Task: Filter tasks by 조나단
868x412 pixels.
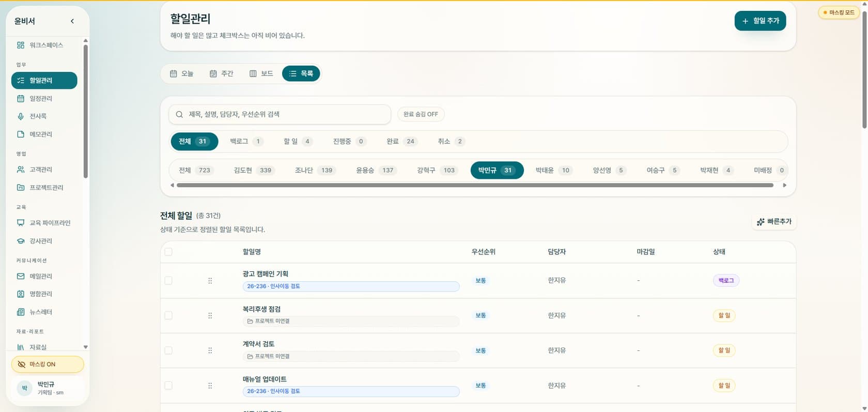Action: 315,170
